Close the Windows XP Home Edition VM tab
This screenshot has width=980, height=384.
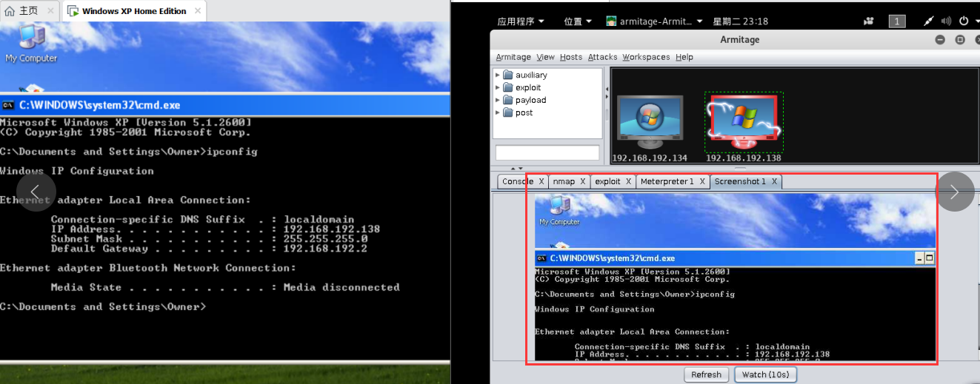point(197,11)
